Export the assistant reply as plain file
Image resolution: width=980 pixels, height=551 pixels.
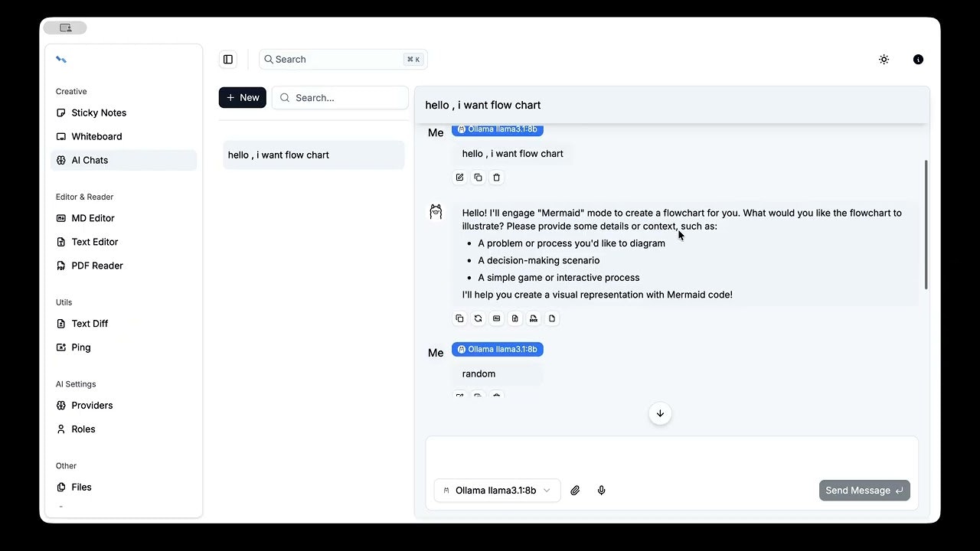click(552, 318)
